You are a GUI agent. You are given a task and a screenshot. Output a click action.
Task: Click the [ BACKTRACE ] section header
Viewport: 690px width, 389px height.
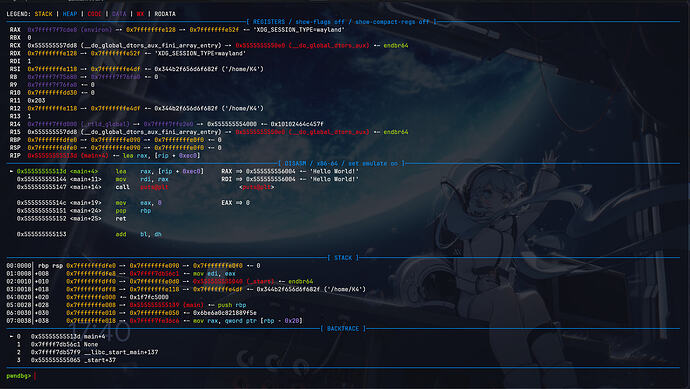click(x=343, y=328)
